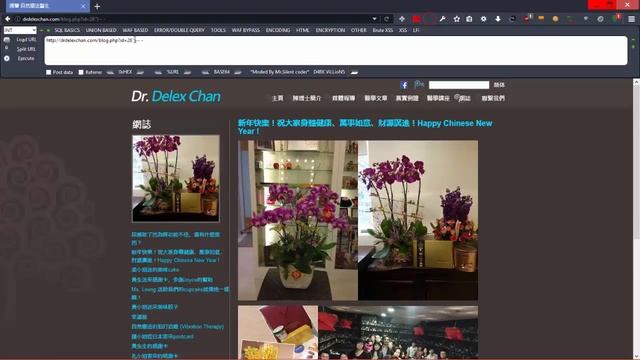Click in the HackBar URL text area
Screen dimensions: 640x360
pyautogui.click(x=336, y=51)
